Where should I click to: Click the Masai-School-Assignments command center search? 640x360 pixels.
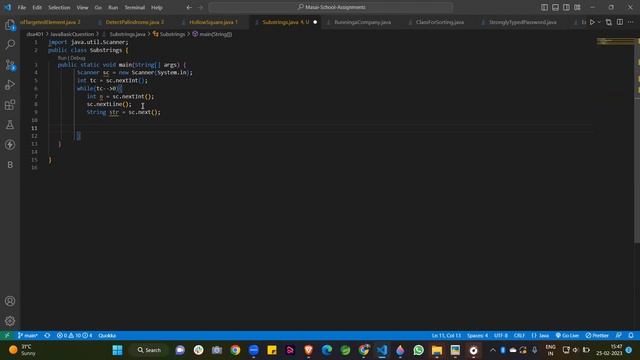331,7
